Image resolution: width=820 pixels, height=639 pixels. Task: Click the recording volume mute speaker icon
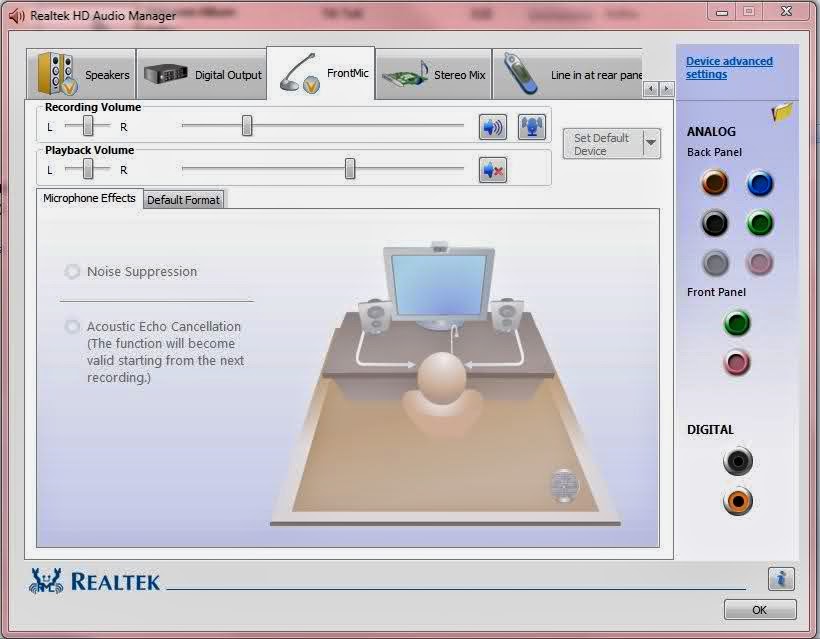pos(493,127)
